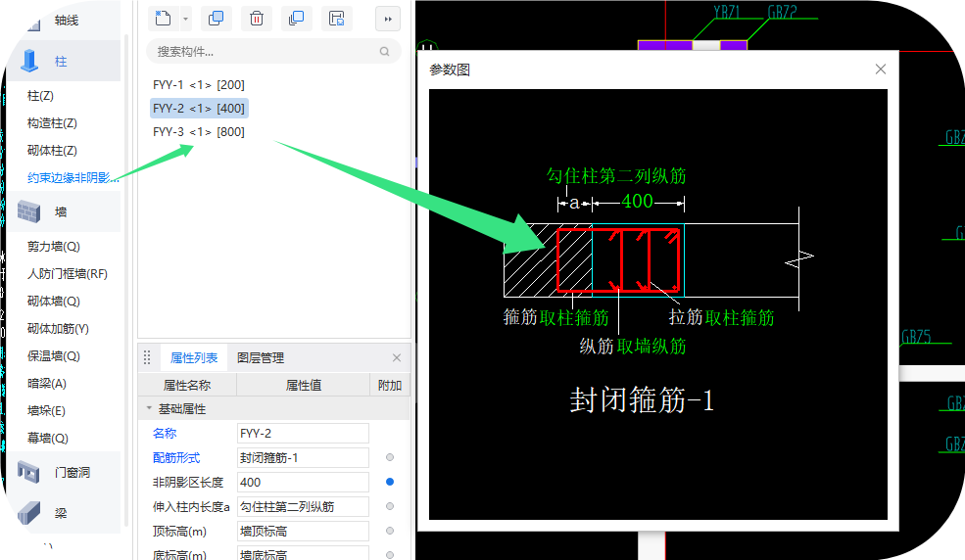The height and width of the screenshot is (560, 965).
Task: Toggle 附加 for 底标高(m)
Action: coord(390,554)
